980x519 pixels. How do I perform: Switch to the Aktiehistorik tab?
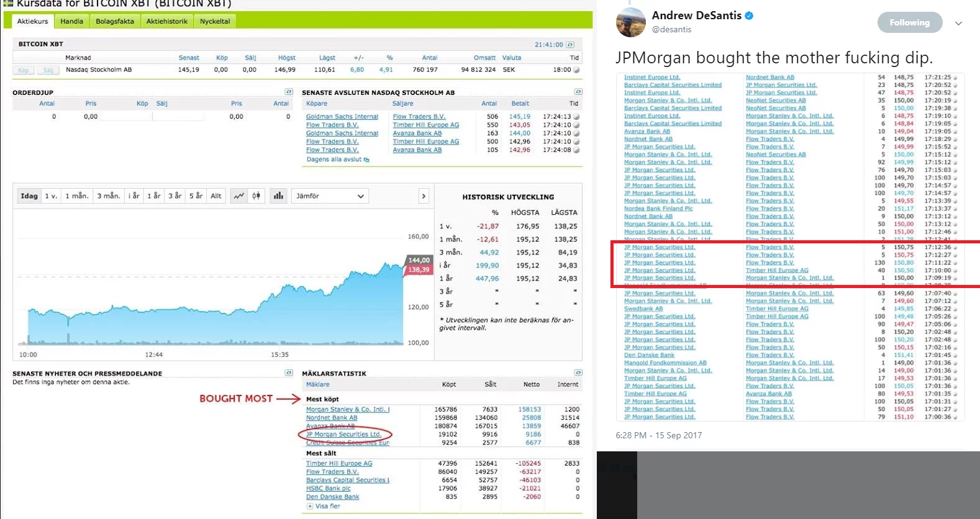pos(167,21)
